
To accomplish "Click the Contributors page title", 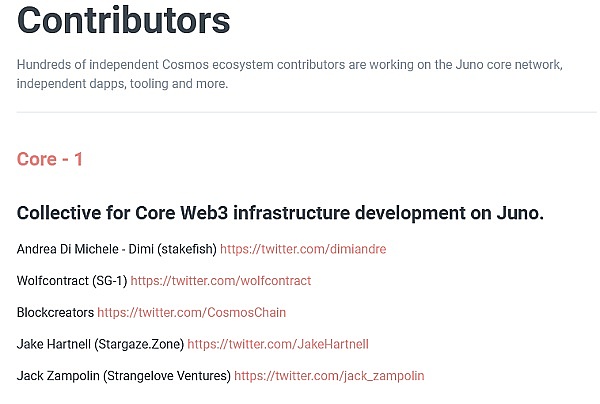I will click(124, 20).
